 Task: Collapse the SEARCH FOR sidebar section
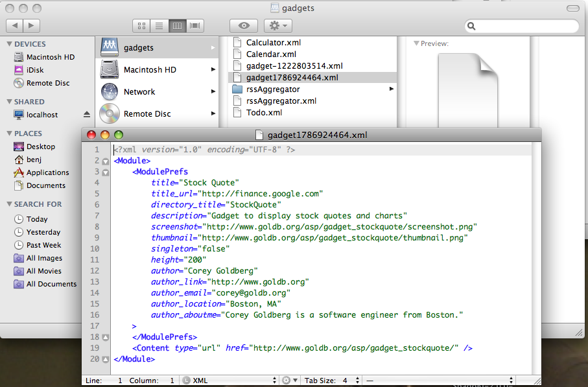pos(10,204)
